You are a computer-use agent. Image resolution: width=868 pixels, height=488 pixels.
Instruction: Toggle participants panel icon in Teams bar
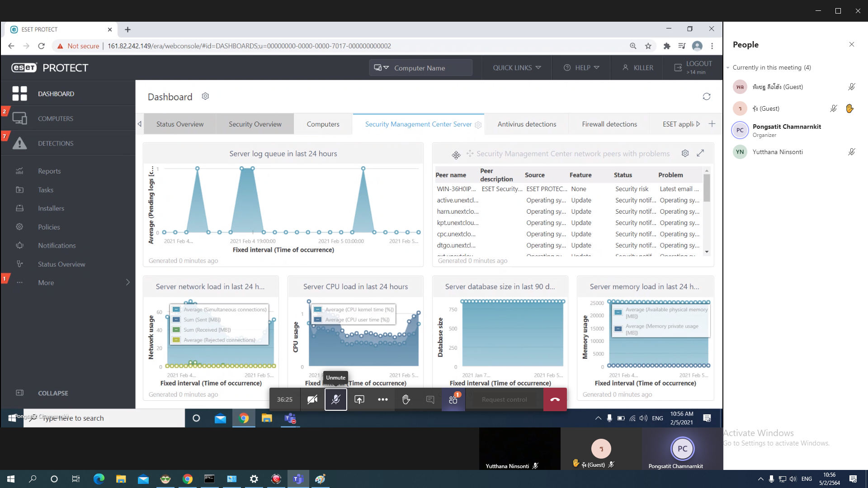[x=453, y=399]
